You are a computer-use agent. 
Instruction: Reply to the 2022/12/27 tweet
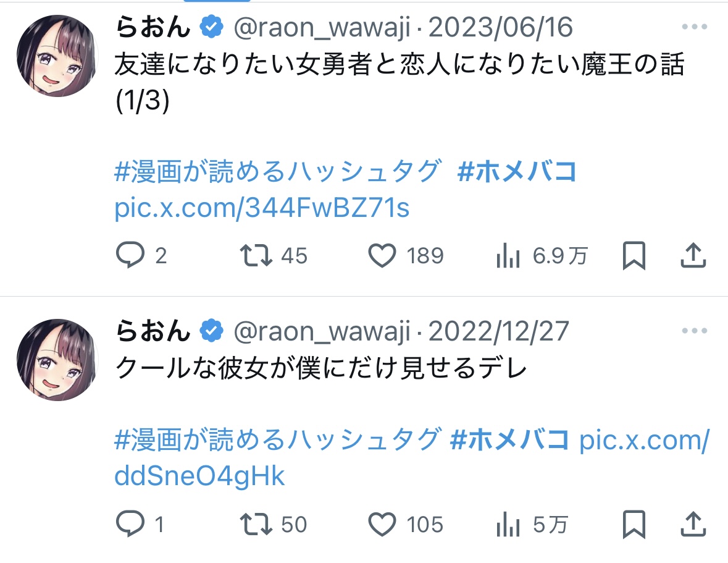click(x=130, y=525)
